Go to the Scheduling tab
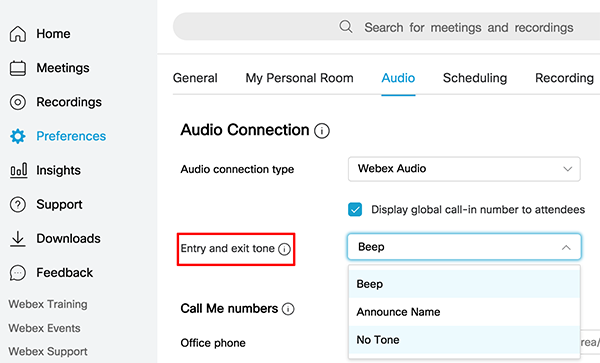The width and height of the screenshot is (600, 363). [475, 78]
